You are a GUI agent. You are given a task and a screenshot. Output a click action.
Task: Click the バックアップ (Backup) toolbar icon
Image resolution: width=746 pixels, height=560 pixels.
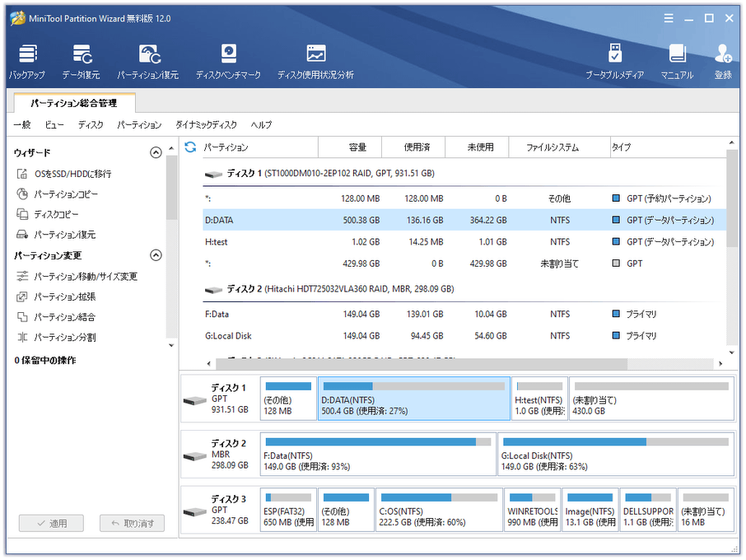27,61
